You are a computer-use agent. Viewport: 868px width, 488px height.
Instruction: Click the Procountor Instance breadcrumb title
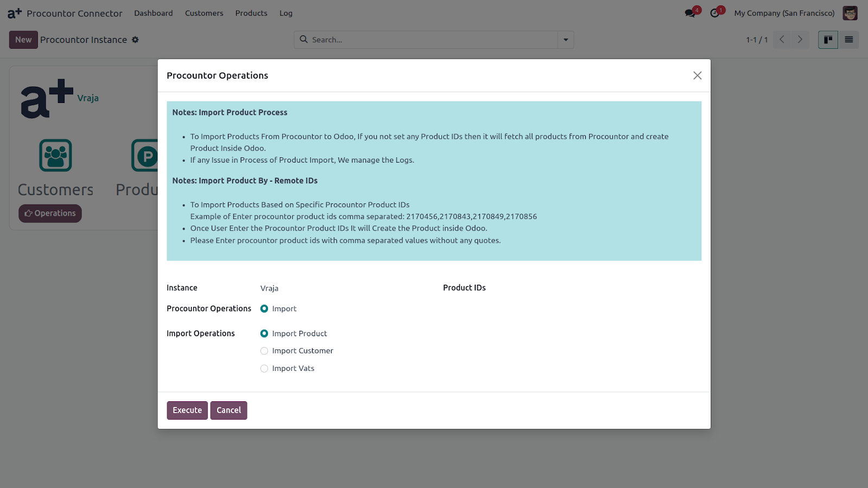point(84,40)
